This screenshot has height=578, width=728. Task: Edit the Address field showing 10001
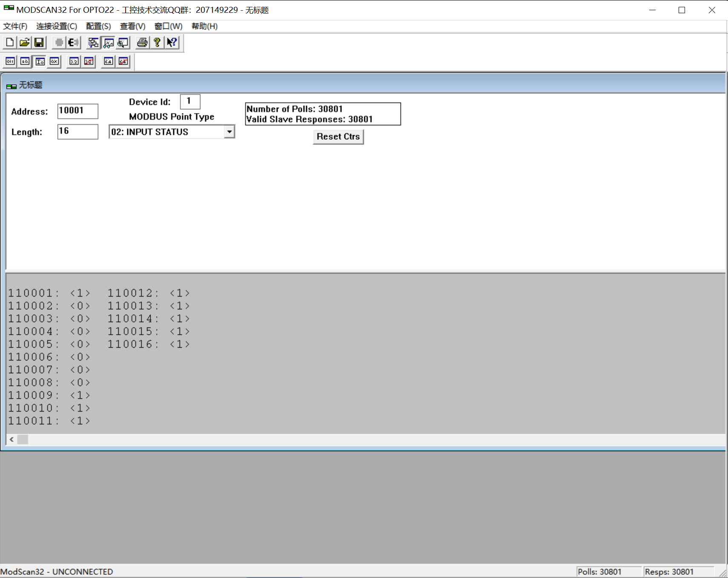[77, 111]
